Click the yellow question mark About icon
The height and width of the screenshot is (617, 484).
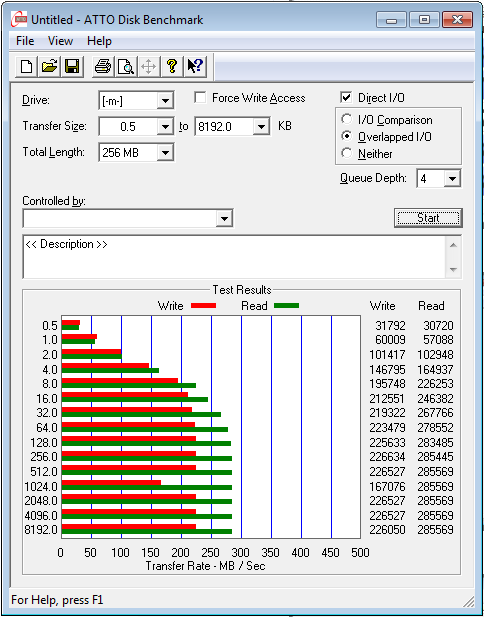(x=172, y=66)
